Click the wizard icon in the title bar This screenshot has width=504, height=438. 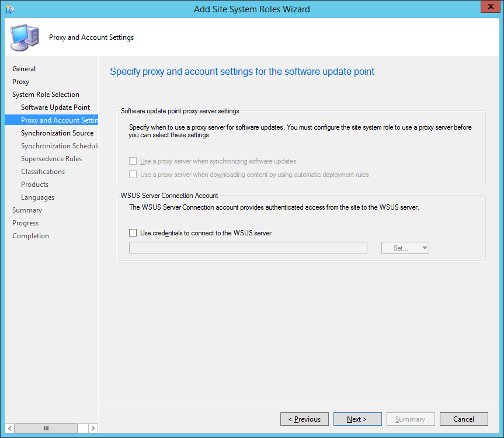[x=10, y=9]
